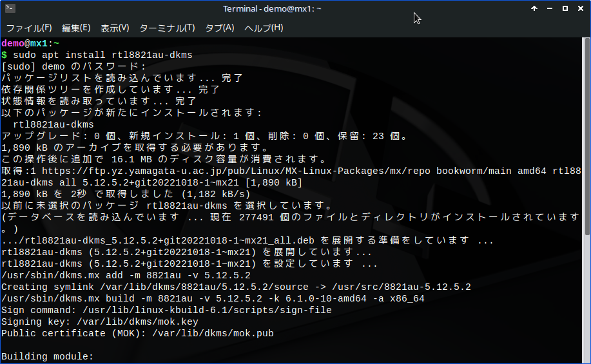Viewport: 591px width, 364px height.
Task: Click the ftp.yz.yamagata-u.ac.jp URL
Action: point(236,171)
